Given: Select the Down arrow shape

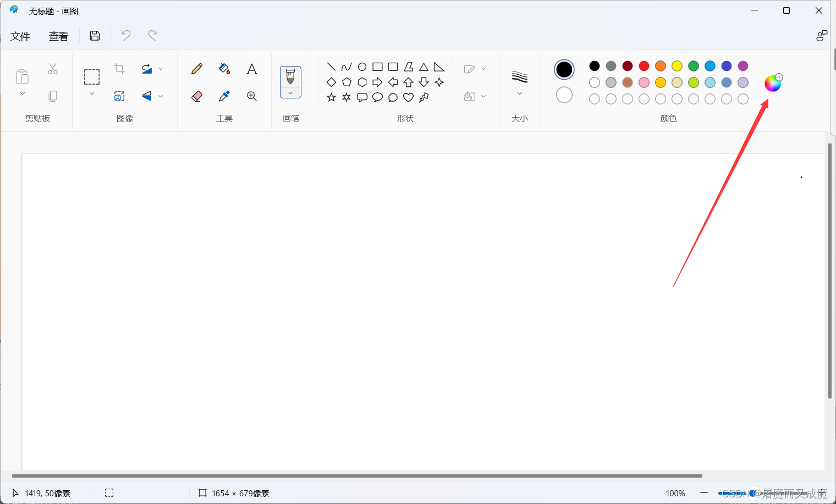Looking at the screenshot, I should [x=424, y=82].
